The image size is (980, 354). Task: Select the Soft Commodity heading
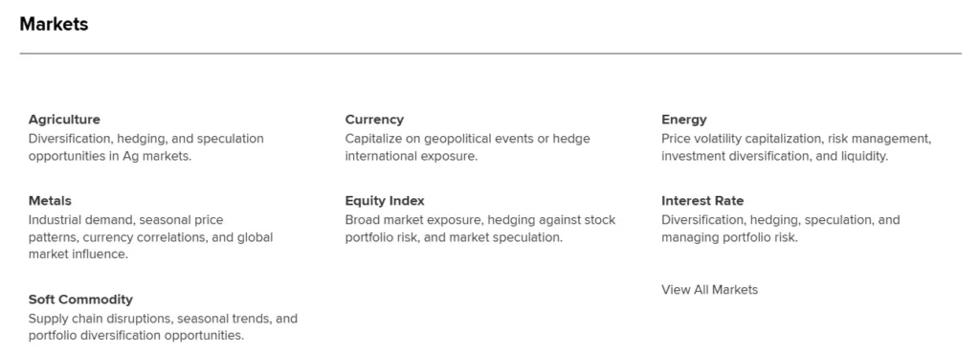tap(80, 299)
